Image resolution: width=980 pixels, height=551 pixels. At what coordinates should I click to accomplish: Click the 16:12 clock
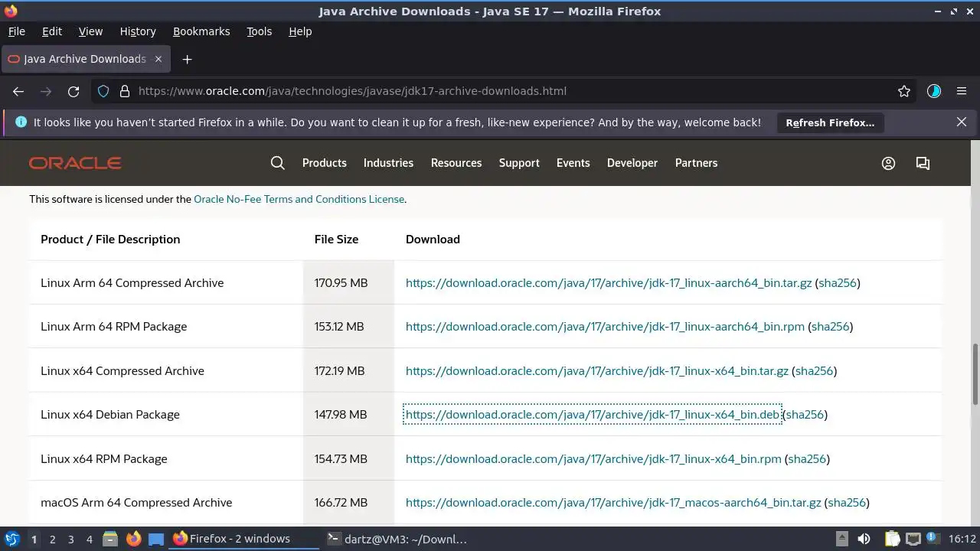pyautogui.click(x=962, y=539)
